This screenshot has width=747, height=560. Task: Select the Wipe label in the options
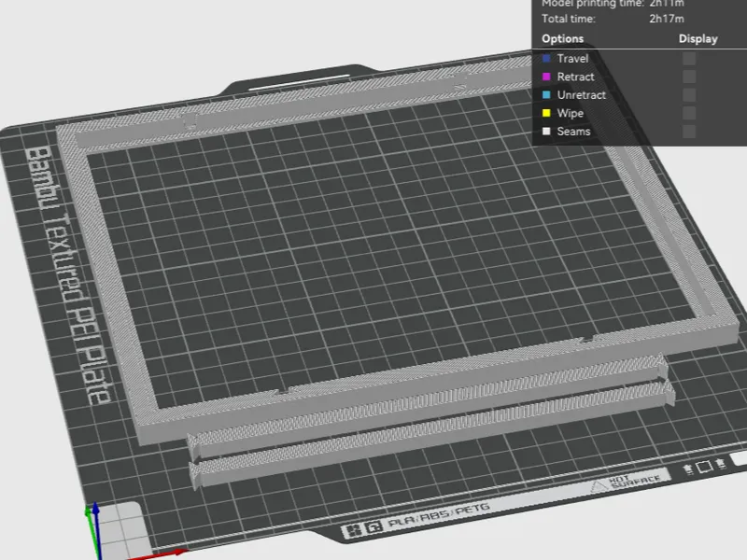coord(571,113)
